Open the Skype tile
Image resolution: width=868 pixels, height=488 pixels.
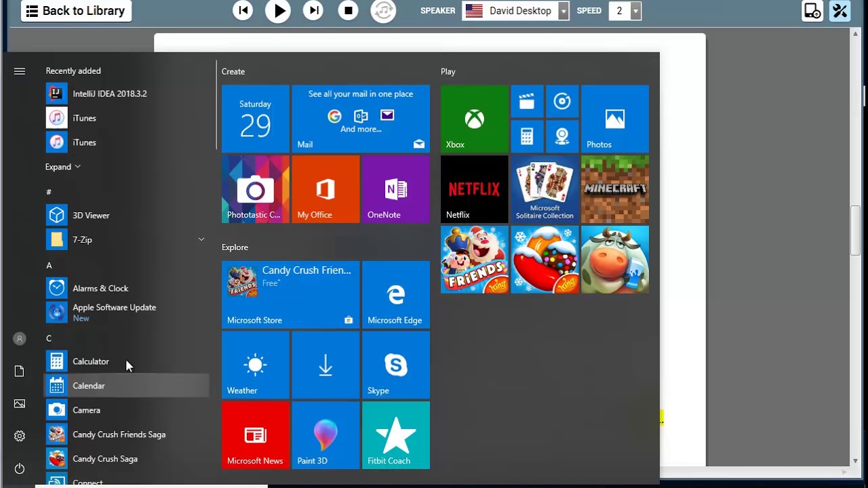click(396, 365)
